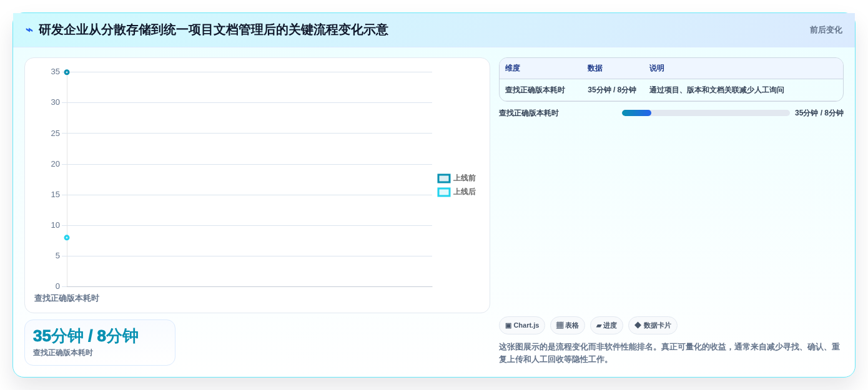The image size is (868, 390).
Task: Click the lightning icon beside the title
Action: coord(29,30)
